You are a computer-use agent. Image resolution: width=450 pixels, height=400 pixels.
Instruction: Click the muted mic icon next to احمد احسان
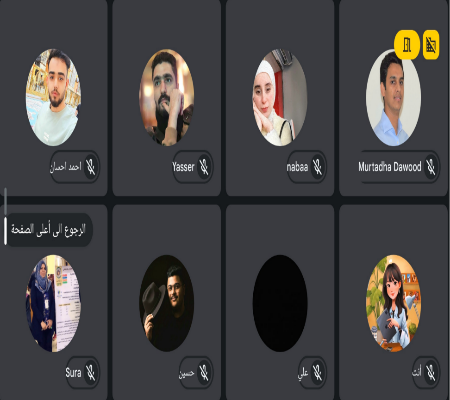click(x=91, y=167)
